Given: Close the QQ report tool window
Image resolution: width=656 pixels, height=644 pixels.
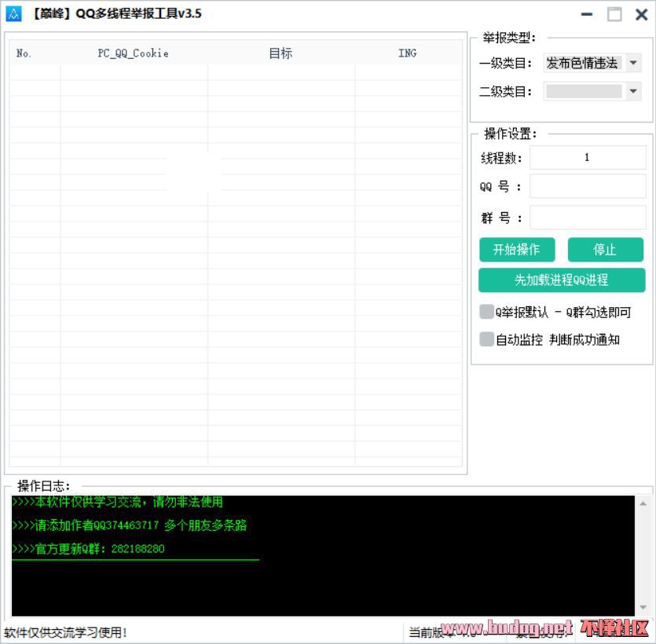Looking at the screenshot, I should point(641,14).
